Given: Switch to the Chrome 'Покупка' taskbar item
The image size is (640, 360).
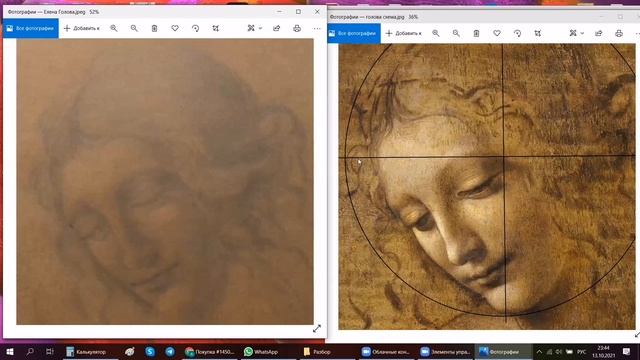Looking at the screenshot, I should click(x=210, y=351).
